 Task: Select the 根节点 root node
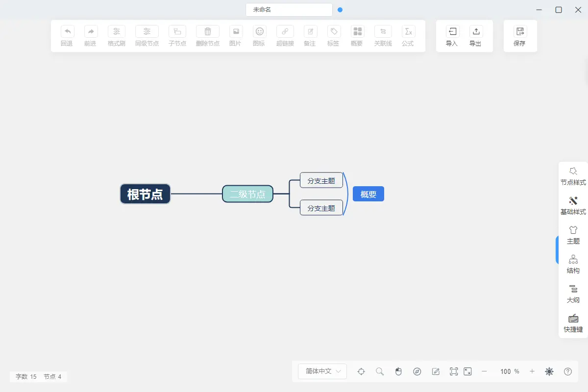[x=145, y=194]
